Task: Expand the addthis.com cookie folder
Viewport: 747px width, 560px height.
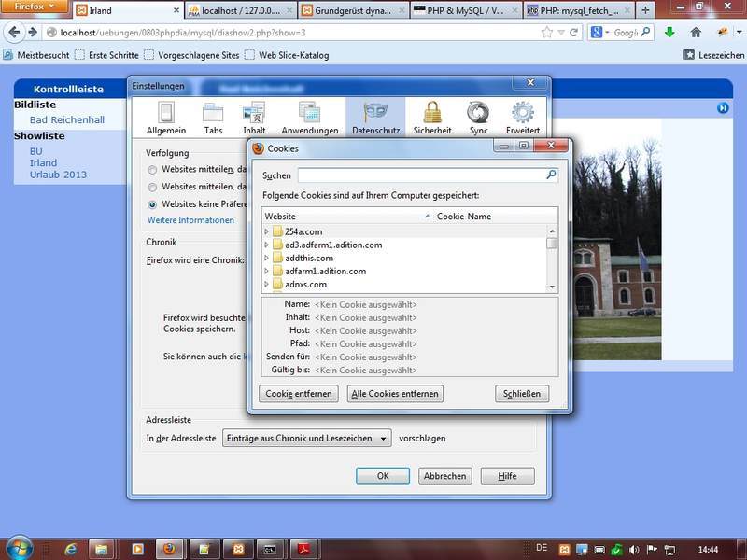Action: (x=267, y=258)
